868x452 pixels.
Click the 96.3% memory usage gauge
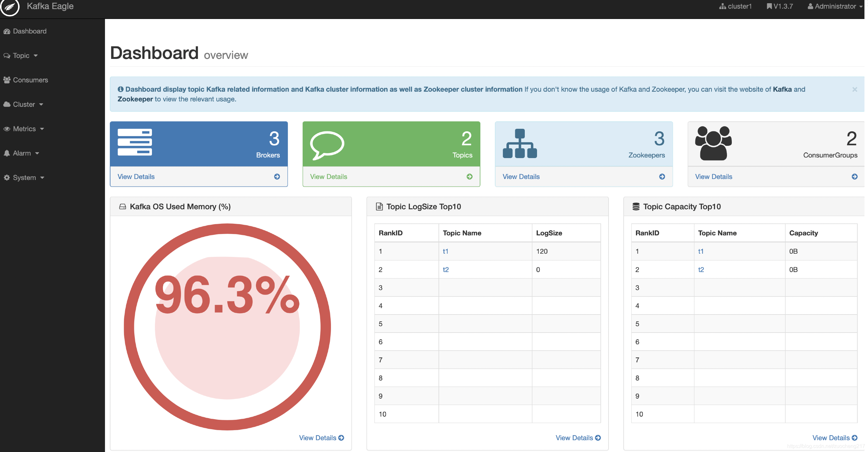227,327
